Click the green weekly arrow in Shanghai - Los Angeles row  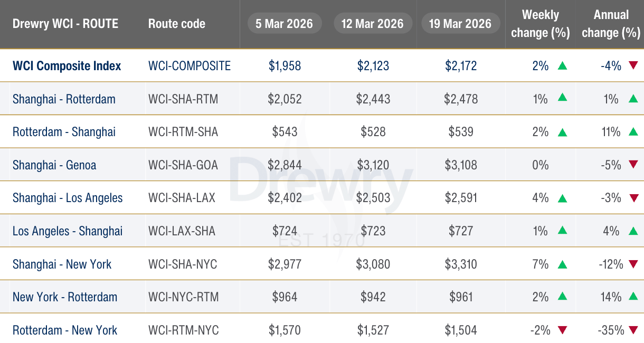click(563, 198)
